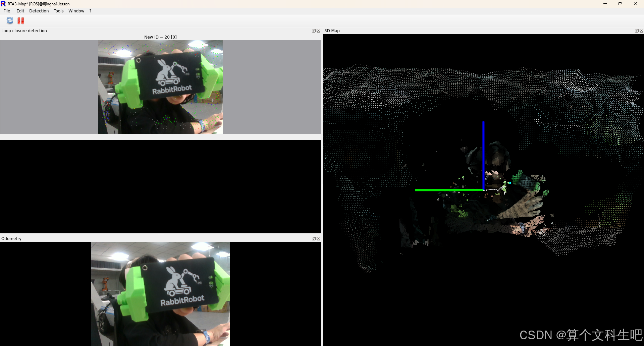Close the RTAB-Map window
Image resolution: width=644 pixels, height=346 pixels.
click(636, 4)
